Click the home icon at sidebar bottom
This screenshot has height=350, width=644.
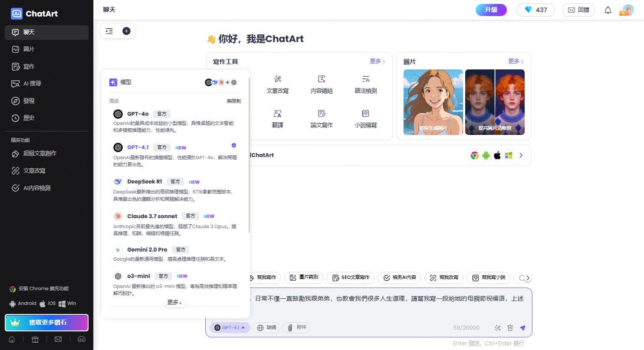[12, 340]
